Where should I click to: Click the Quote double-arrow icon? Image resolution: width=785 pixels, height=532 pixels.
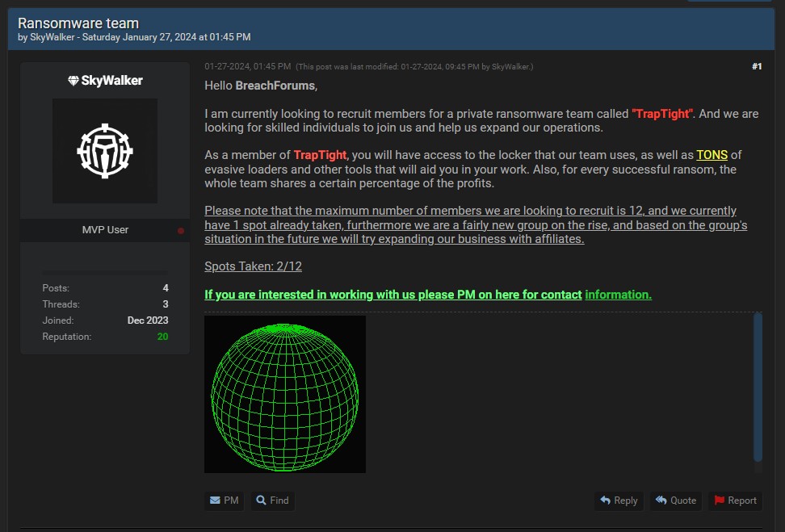click(x=661, y=501)
